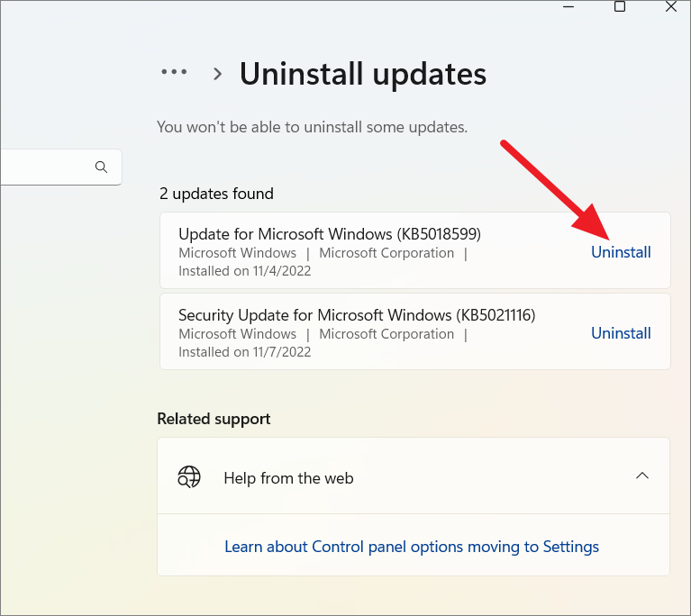Viewport: 691px width, 616px height.
Task: Maximize the Settings window
Action: [x=620, y=6]
